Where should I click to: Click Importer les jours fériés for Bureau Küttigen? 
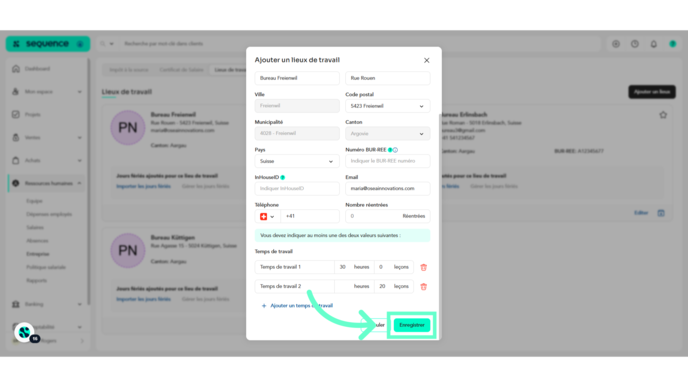pyautogui.click(x=143, y=299)
